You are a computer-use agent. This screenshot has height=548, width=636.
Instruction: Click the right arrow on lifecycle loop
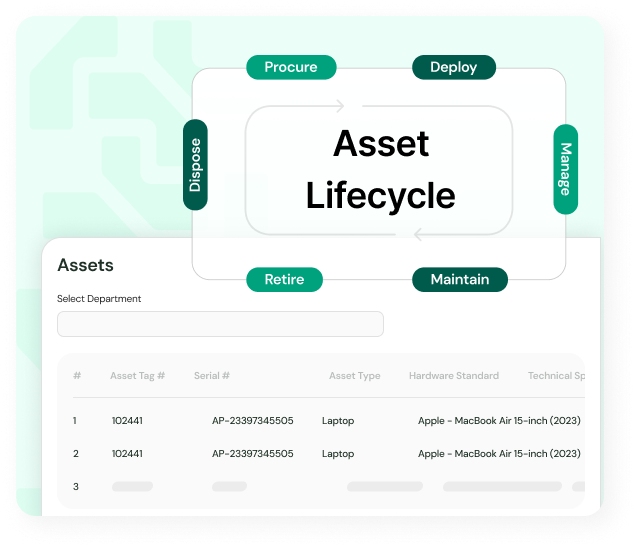(x=340, y=105)
